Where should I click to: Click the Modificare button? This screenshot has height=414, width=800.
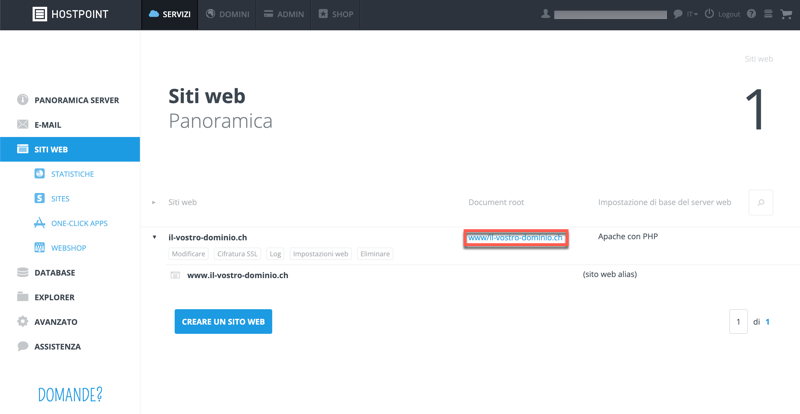[188, 254]
